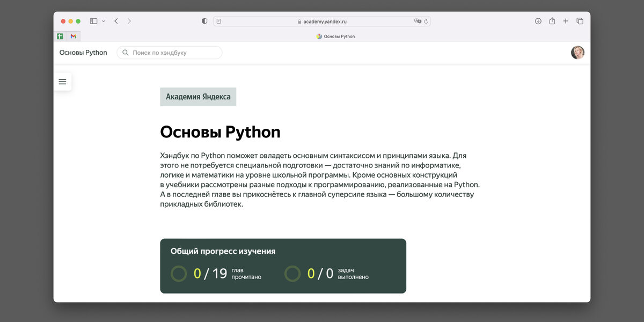Open the privacy shield report icon
The image size is (644, 322).
(204, 21)
